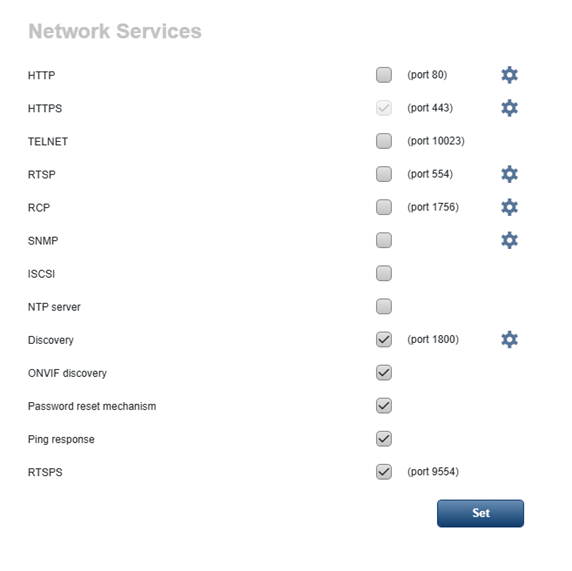This screenshot has width=572, height=571.
Task: Open RTSP port settings gear
Action: coord(509,174)
